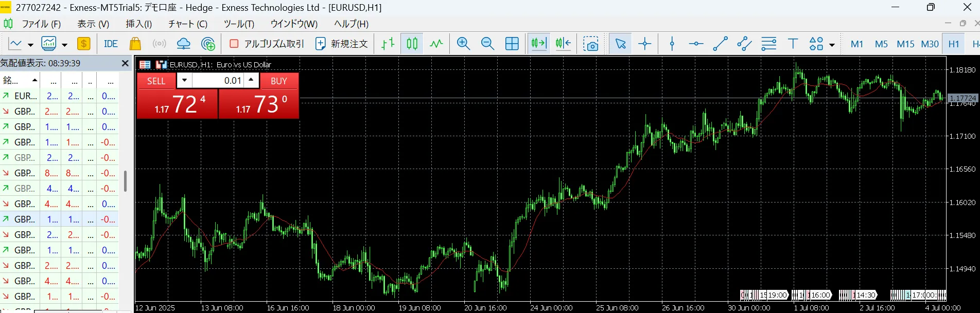Open the ヘルプ(H) menu

coord(351,24)
